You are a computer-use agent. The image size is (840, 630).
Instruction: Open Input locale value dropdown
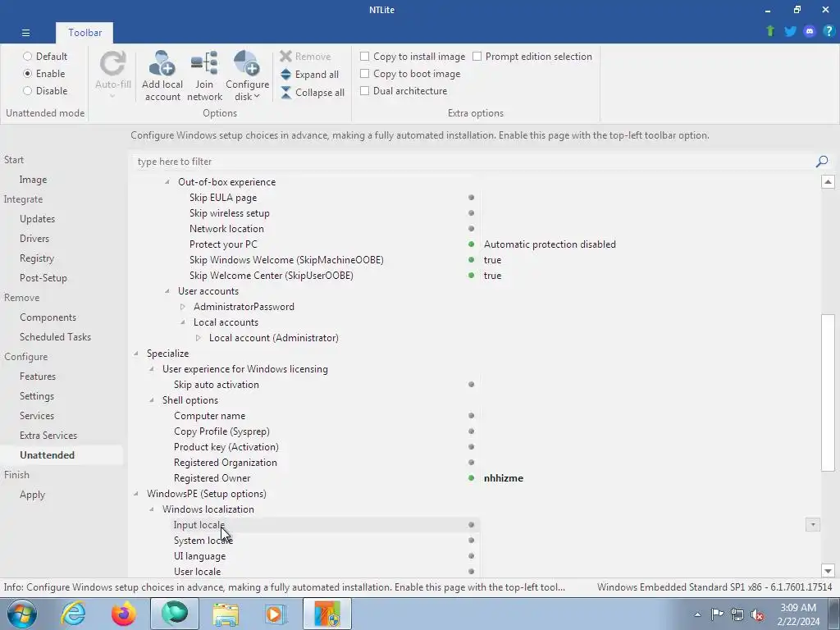pyautogui.click(x=813, y=525)
